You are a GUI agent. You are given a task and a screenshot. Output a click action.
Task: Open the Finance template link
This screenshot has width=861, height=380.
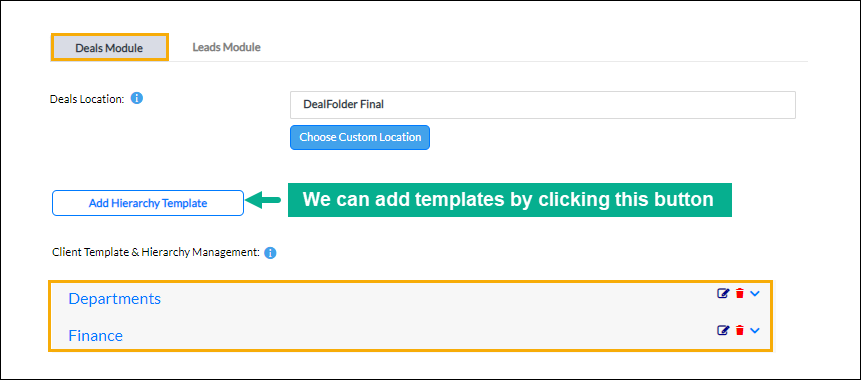click(x=96, y=336)
